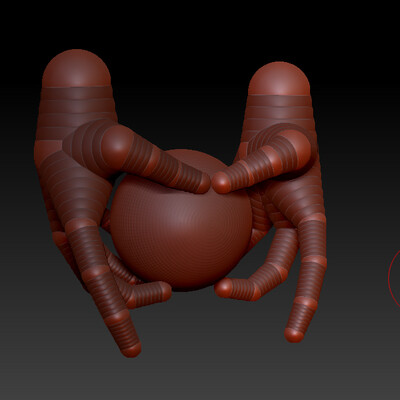Click the rounded top cap of right wrist

tap(279, 79)
